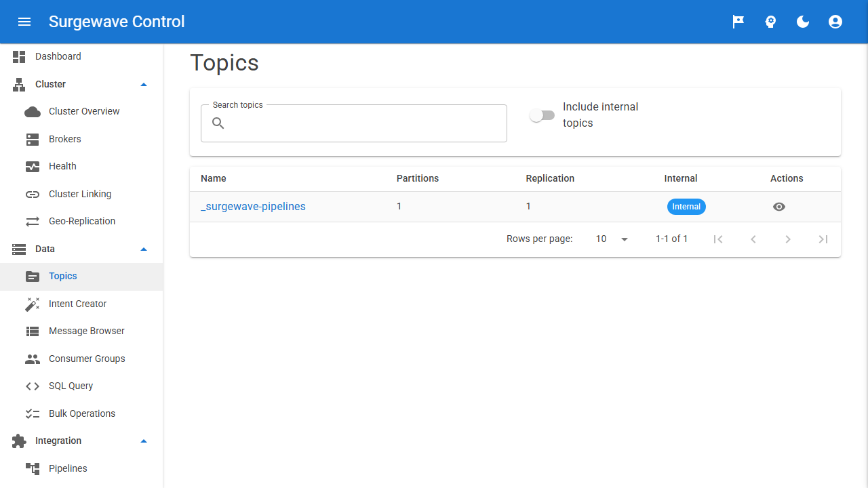
Task: Click the Name column header
Action: click(214, 179)
